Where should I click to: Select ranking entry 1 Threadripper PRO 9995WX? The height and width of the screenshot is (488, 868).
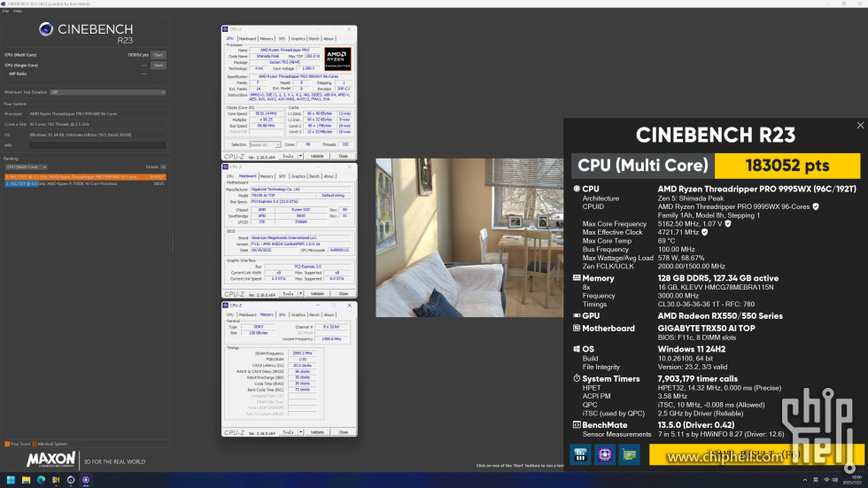pyautogui.click(x=85, y=177)
